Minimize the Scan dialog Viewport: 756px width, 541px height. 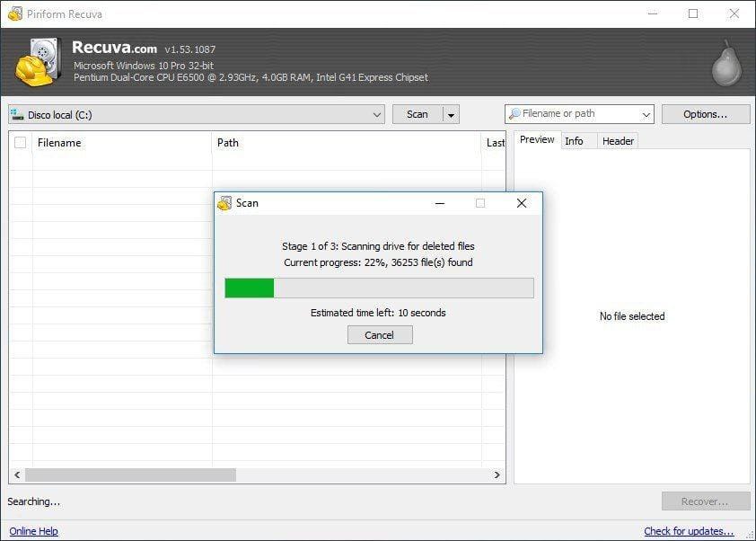coord(440,203)
